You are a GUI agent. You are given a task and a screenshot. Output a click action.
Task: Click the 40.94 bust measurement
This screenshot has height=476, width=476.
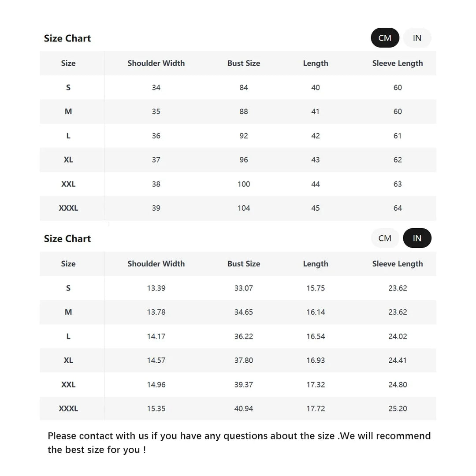click(x=244, y=409)
